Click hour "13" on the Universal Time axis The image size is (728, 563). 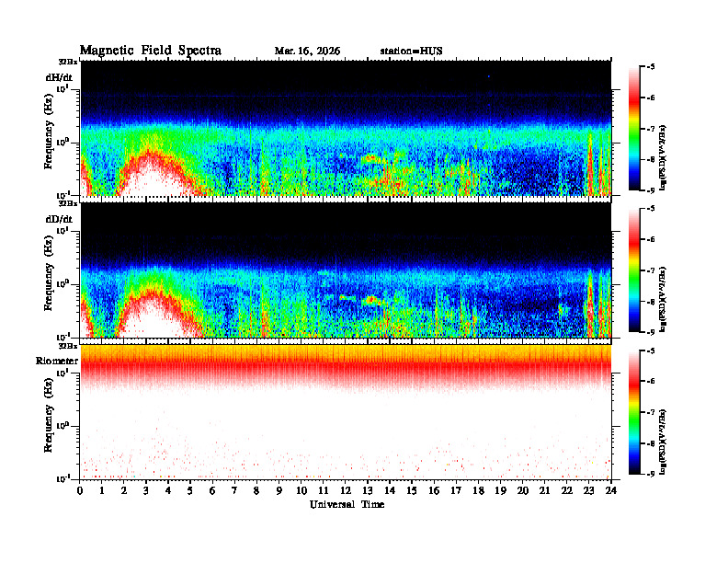pos(368,490)
